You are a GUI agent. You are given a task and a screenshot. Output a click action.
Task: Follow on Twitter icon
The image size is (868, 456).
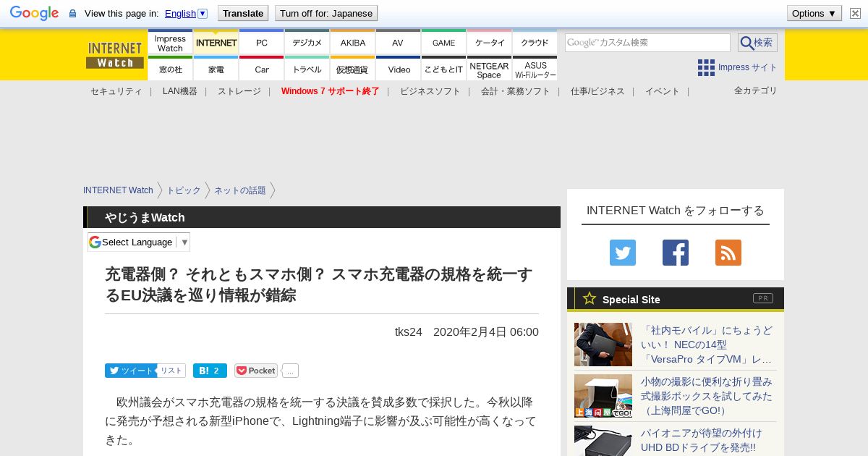(623, 253)
